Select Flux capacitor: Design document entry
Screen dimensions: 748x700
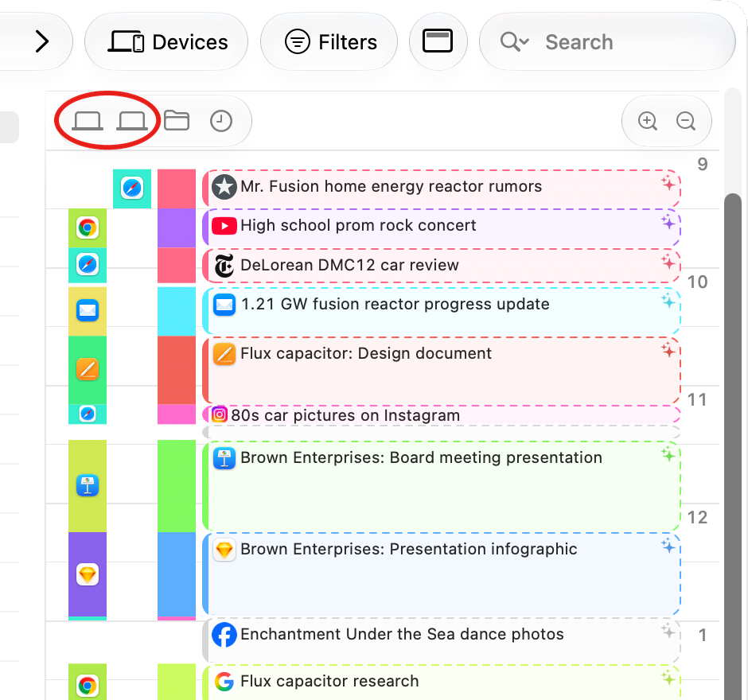pyautogui.click(x=442, y=370)
